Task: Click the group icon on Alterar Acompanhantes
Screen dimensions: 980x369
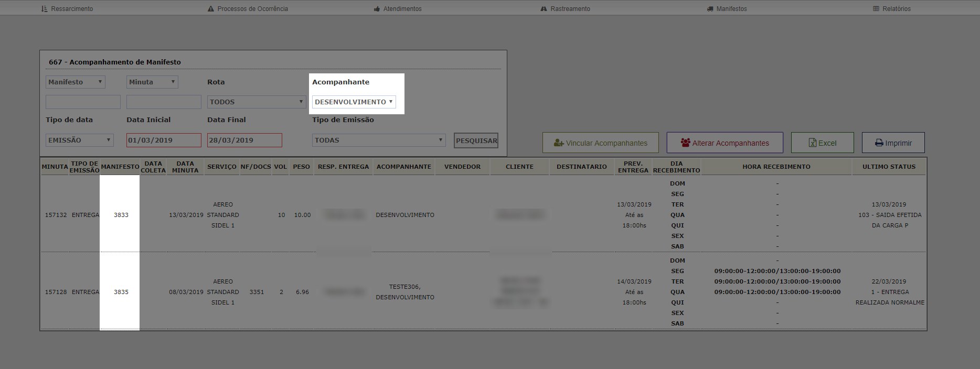Action: pyautogui.click(x=685, y=143)
